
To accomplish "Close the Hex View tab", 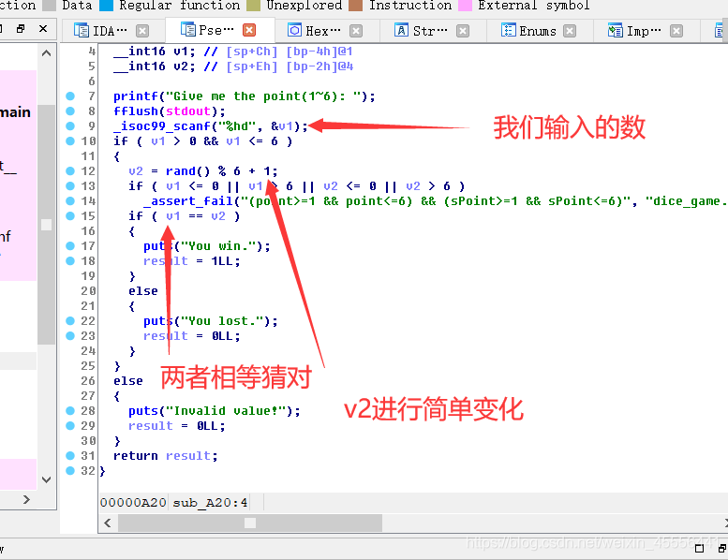I will [x=356, y=31].
